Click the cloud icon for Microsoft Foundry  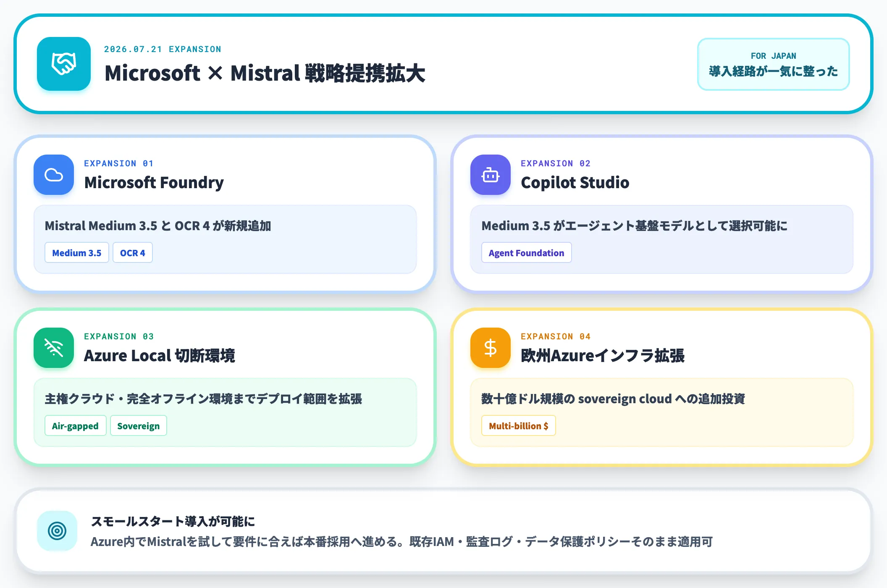[x=54, y=175]
